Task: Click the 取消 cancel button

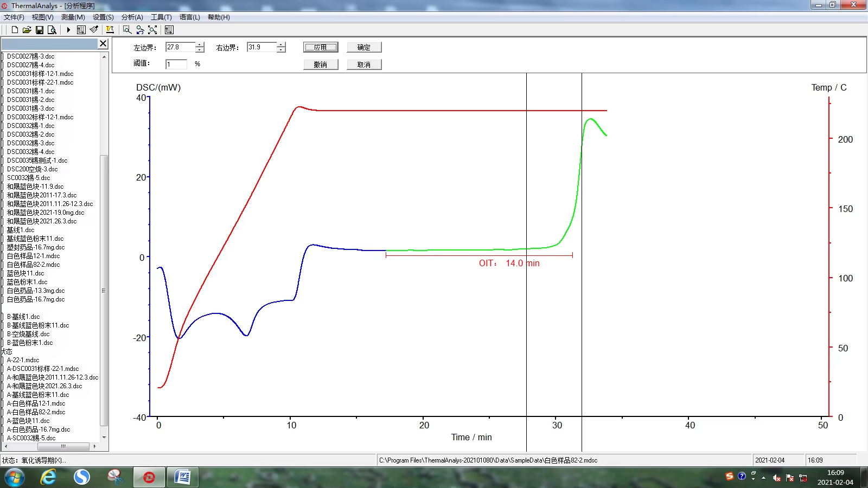Action: [364, 65]
